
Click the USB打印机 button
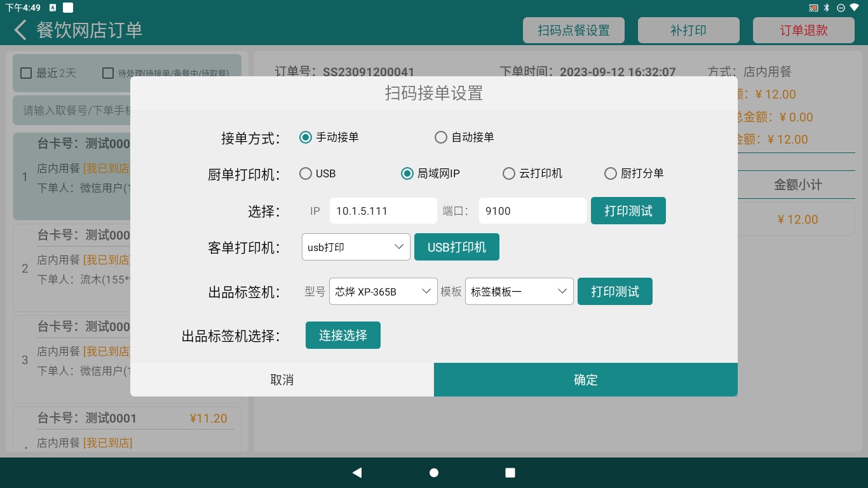point(456,247)
